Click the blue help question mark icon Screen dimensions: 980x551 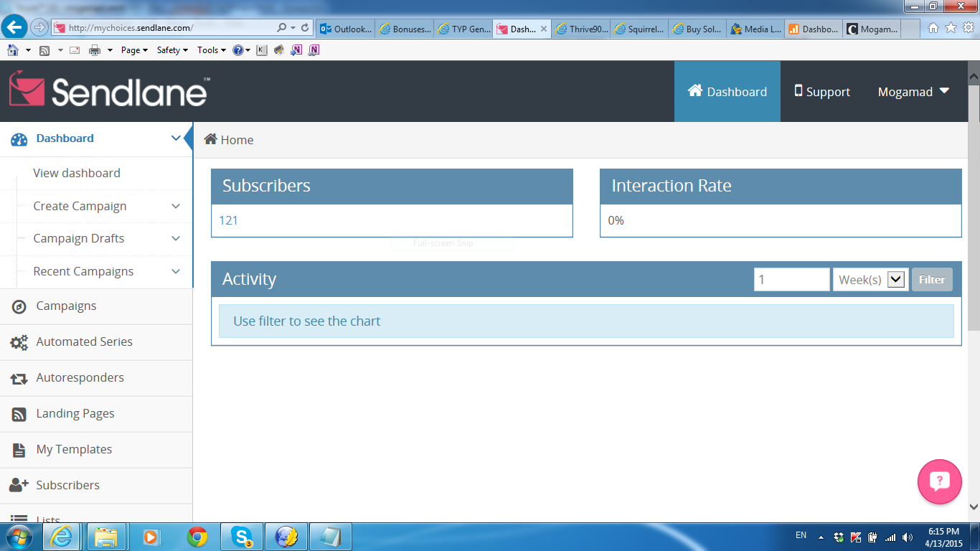pyautogui.click(x=237, y=50)
